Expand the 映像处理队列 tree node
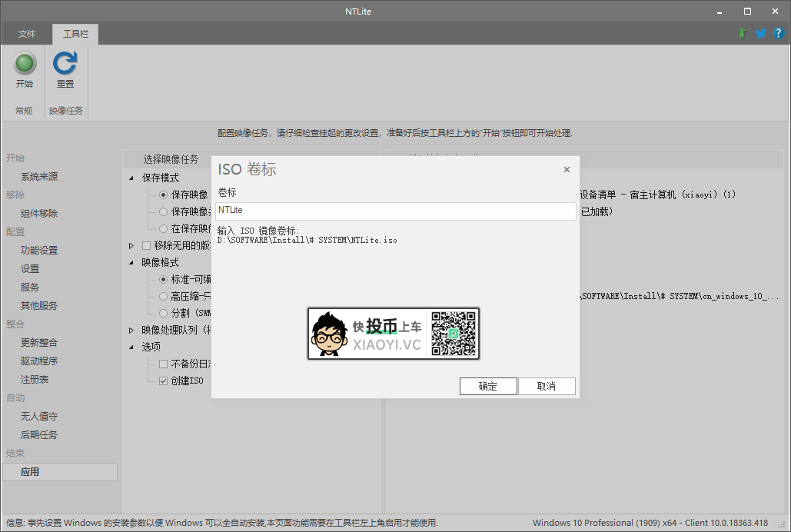 tap(131, 330)
